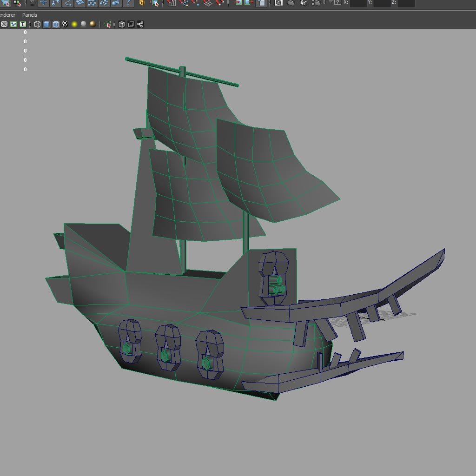Viewport: 476px width, 476px height.
Task: Click inside the X coordinate field
Action: [358, 3]
